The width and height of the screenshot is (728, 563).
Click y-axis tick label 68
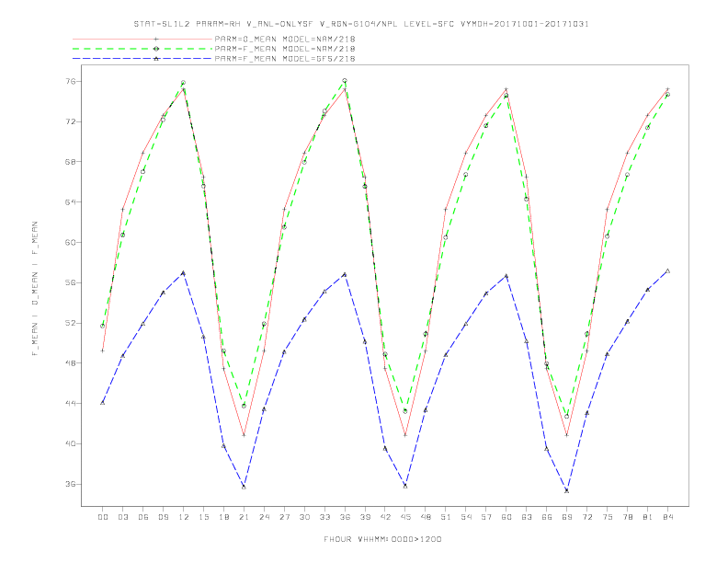[x=71, y=162]
